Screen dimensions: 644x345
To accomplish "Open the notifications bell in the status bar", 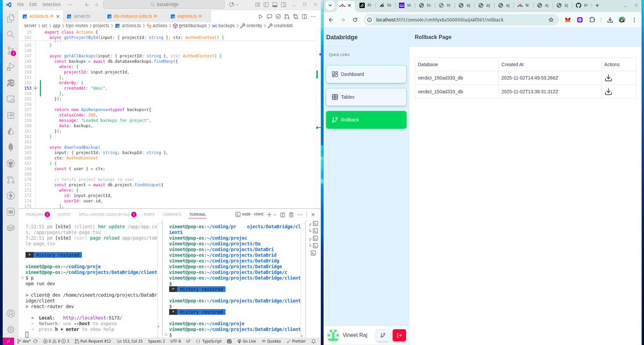I will click(x=313, y=341).
